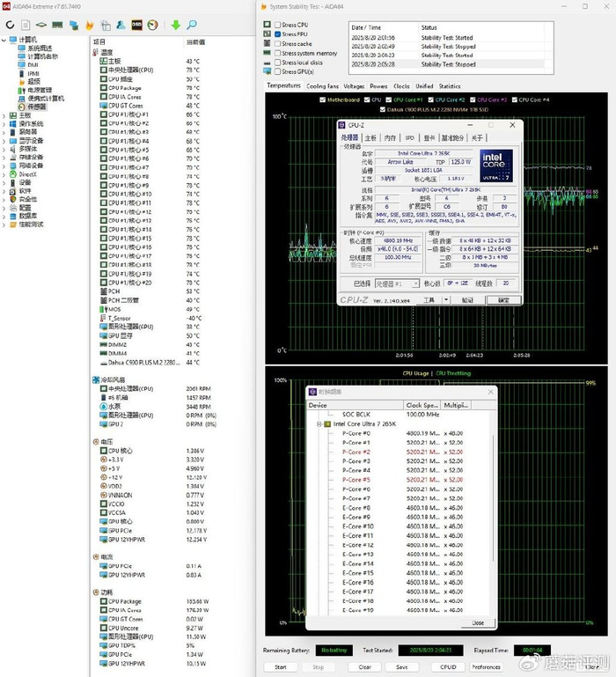Click Close in the clock speed window
Image resolution: width=616 pixels, height=677 pixels.
click(x=478, y=622)
